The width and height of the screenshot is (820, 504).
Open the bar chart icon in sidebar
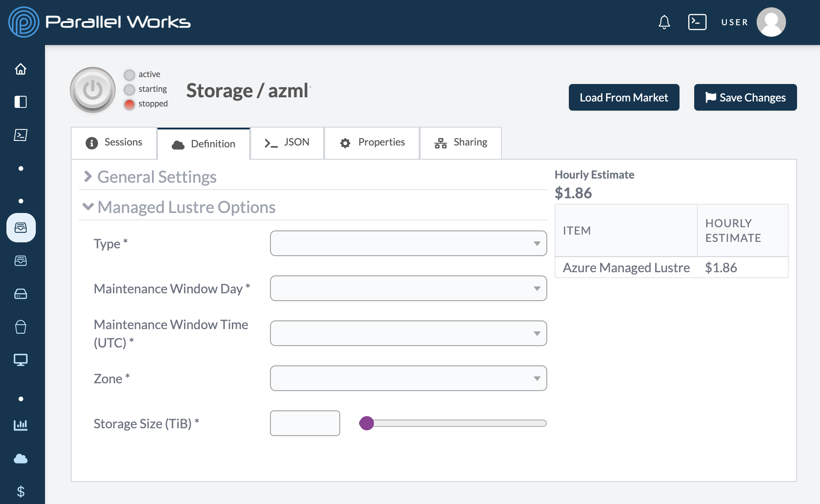point(21,425)
